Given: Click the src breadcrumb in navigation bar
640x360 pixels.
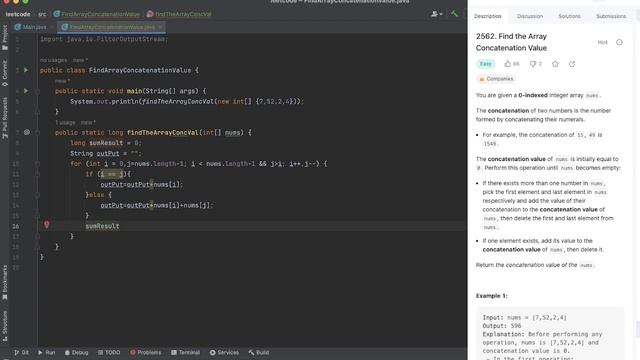Looking at the screenshot, I should click(42, 14).
